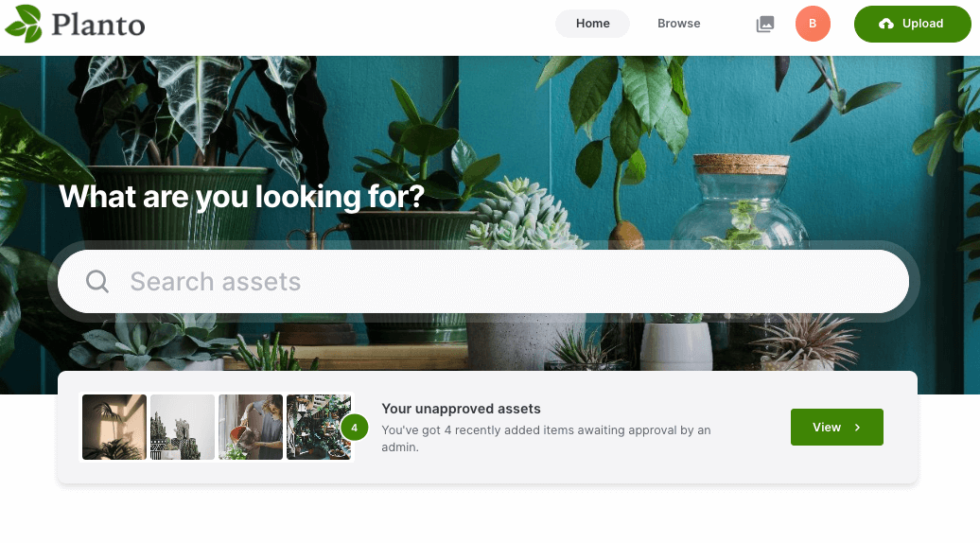Screen dimensions: 980x543
Task: Click the View unapproved assets button
Action: click(837, 428)
